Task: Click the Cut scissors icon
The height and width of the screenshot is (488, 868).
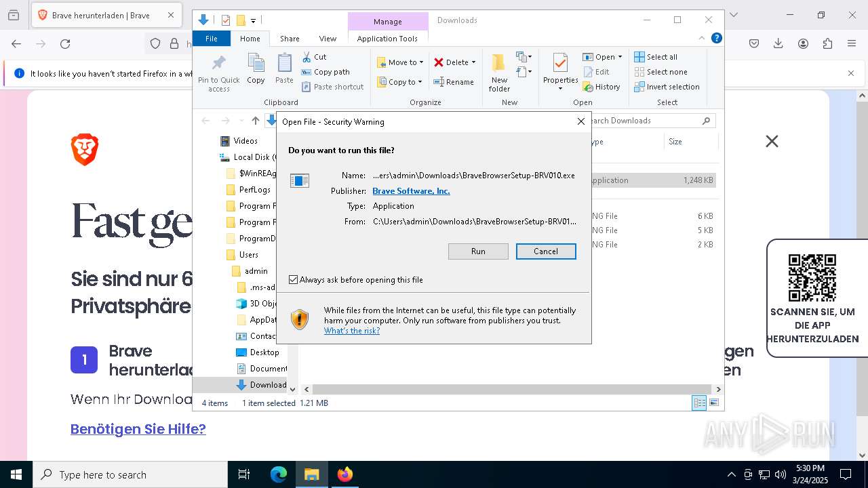Action: tap(307, 57)
